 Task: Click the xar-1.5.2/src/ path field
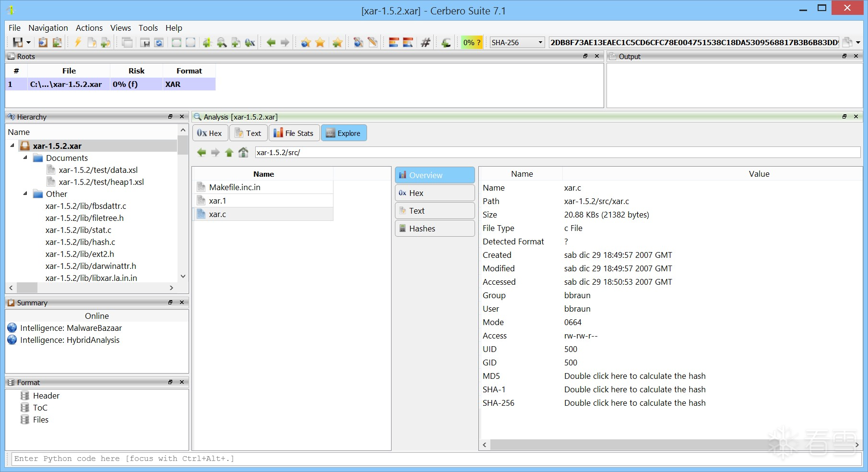558,153
